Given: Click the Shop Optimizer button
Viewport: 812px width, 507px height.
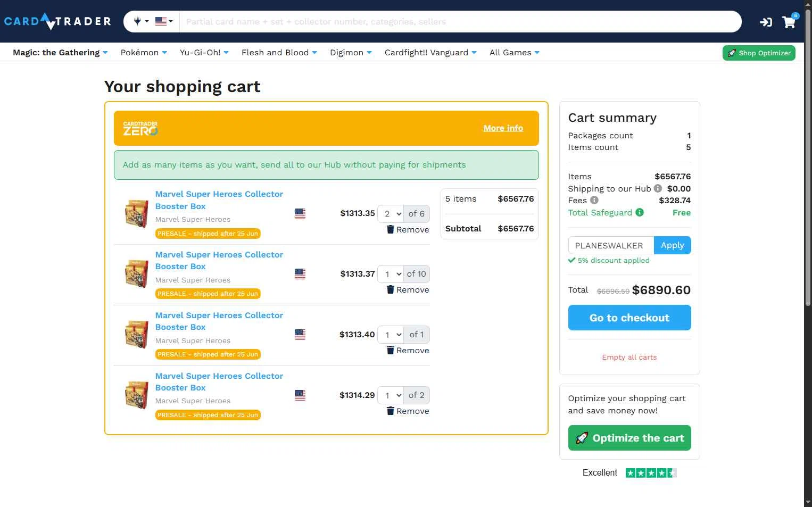Looking at the screenshot, I should point(759,53).
